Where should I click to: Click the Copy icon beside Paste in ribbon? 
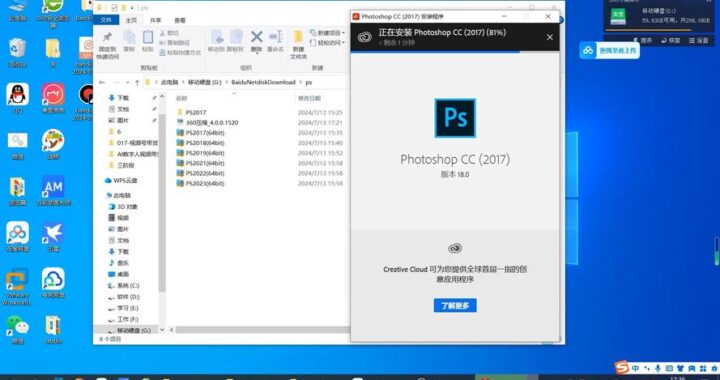129,37
